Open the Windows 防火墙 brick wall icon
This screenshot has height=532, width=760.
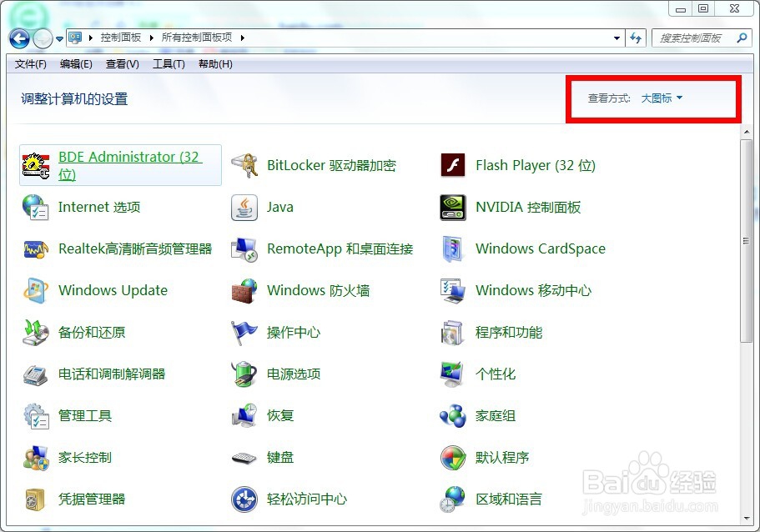click(244, 291)
